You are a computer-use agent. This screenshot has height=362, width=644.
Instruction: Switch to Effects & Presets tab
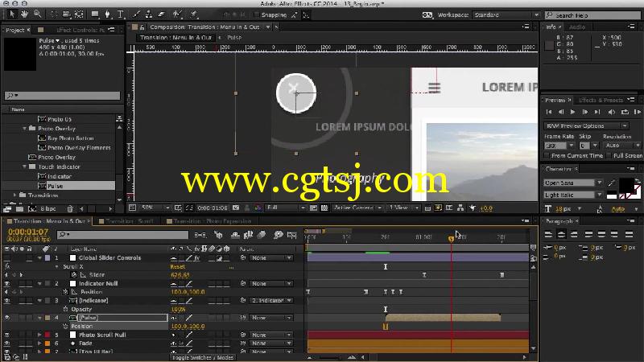coord(601,100)
